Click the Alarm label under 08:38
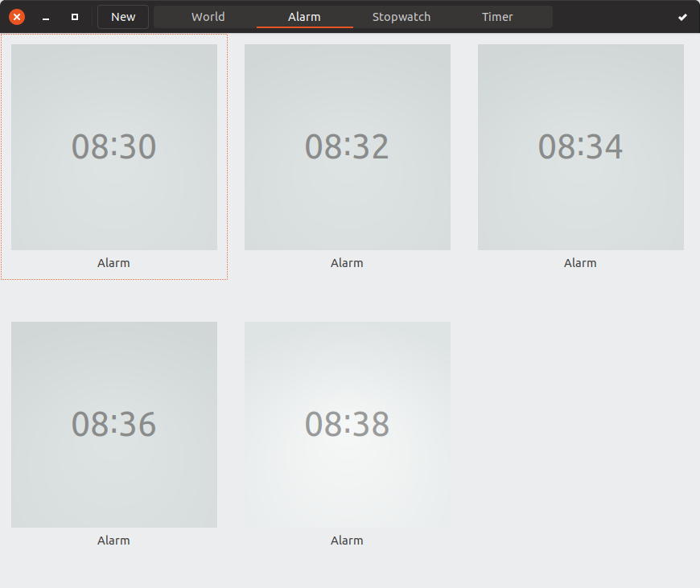 point(347,541)
